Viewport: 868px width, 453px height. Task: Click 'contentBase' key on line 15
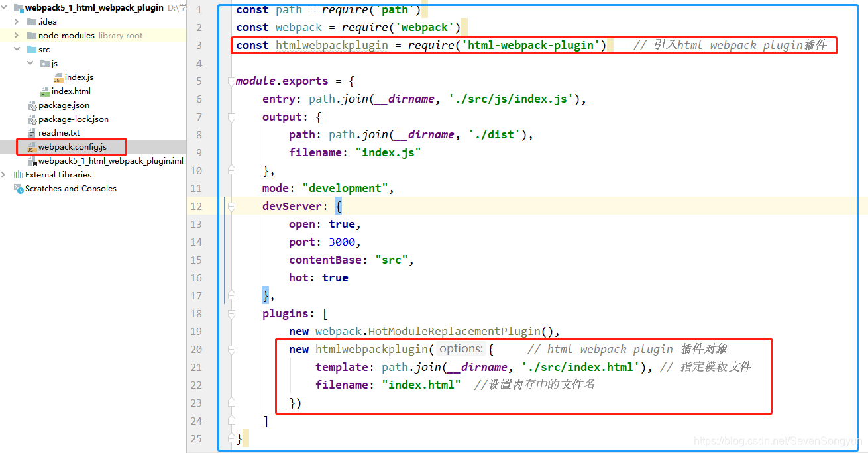point(325,260)
